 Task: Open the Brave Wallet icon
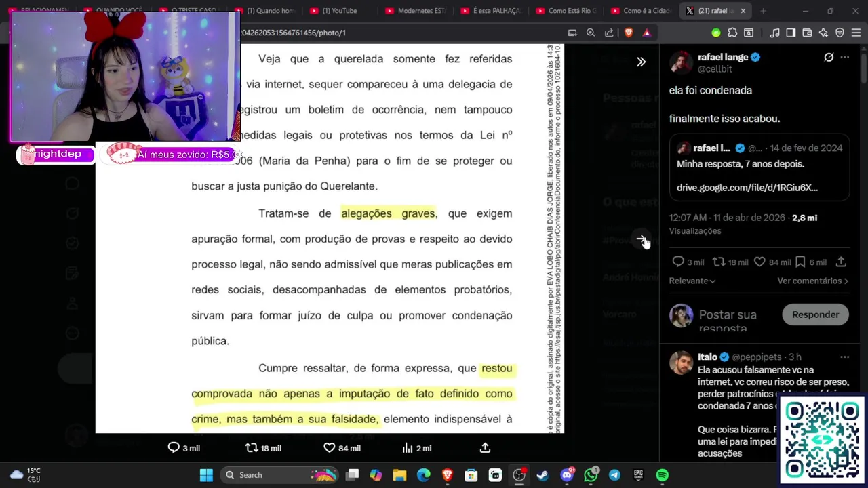tap(807, 33)
